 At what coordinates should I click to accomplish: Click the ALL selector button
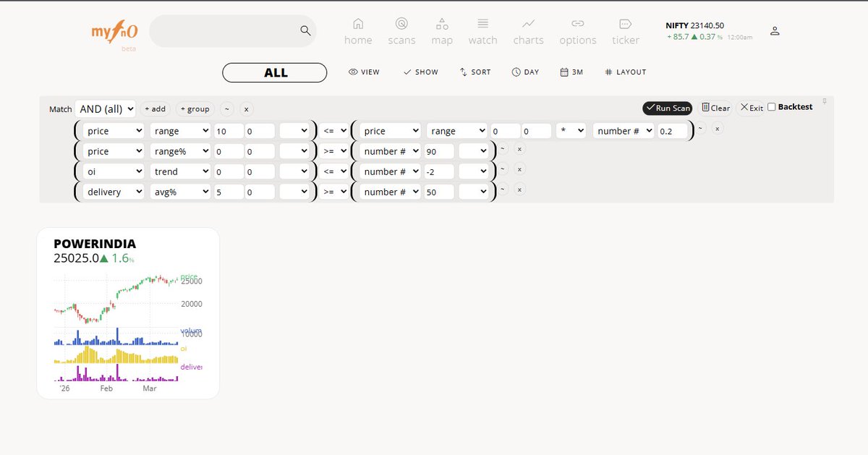[x=275, y=72]
